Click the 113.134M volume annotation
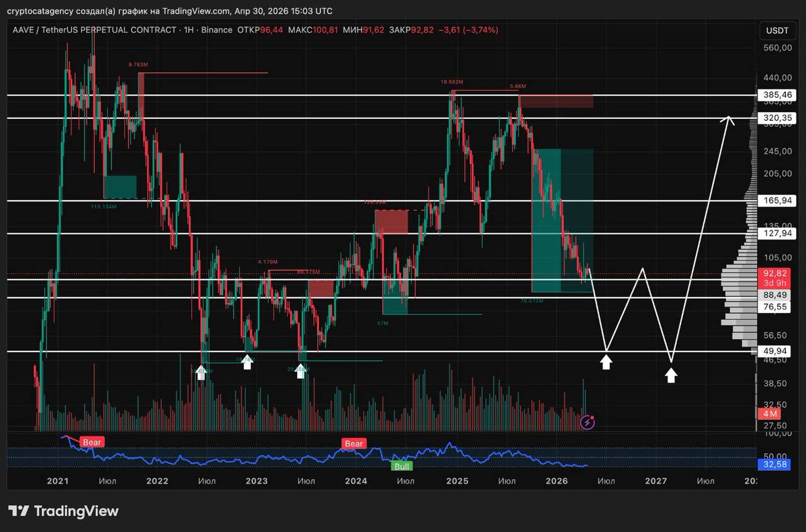This screenshot has height=532, width=806. [x=103, y=206]
